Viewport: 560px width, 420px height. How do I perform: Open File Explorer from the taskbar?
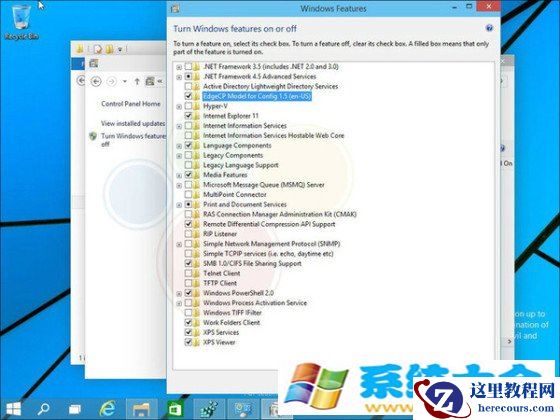[x=141, y=409]
